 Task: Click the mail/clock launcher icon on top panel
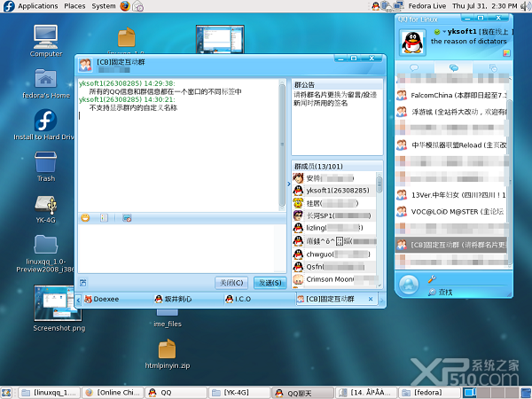[x=137, y=6]
